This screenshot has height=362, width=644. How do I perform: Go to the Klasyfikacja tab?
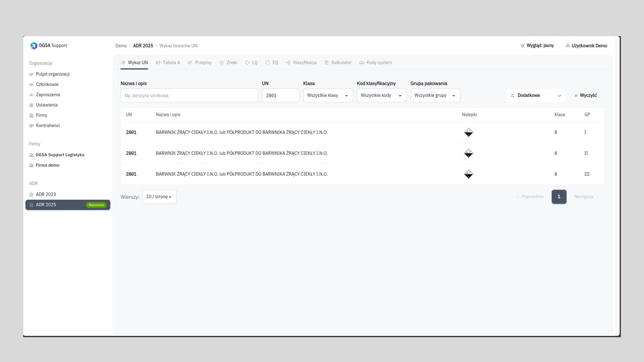point(301,63)
